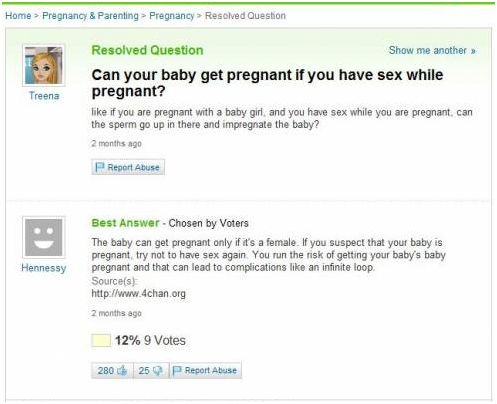
Task: Report Abuse on the best answer
Action: tap(206, 370)
